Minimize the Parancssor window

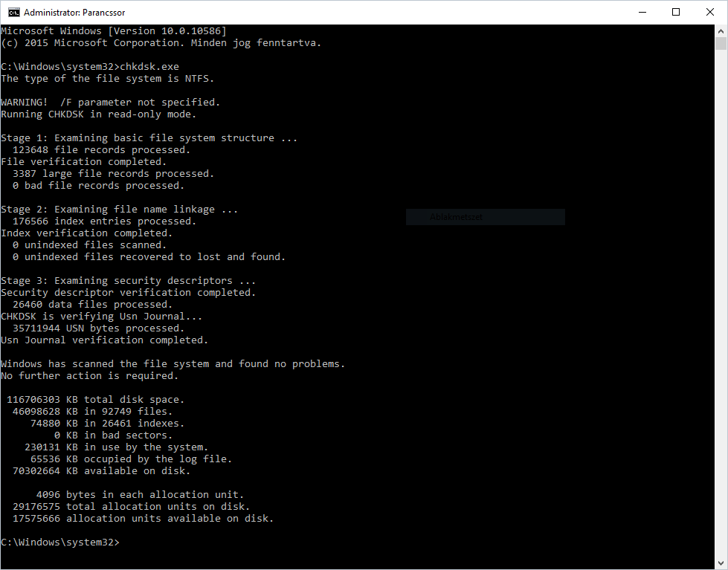click(642, 12)
